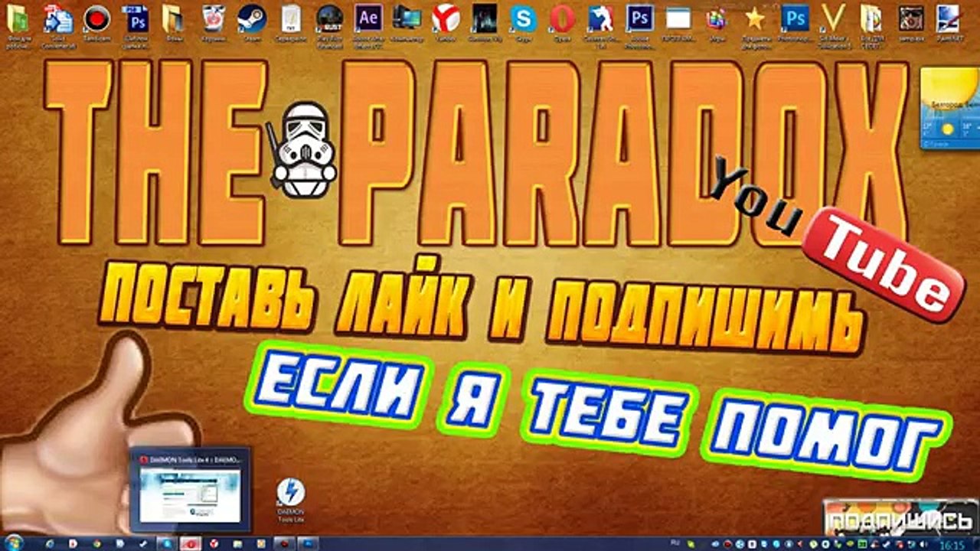Launch the Yandex browser shortcut
980x551 pixels.
[x=446, y=21]
